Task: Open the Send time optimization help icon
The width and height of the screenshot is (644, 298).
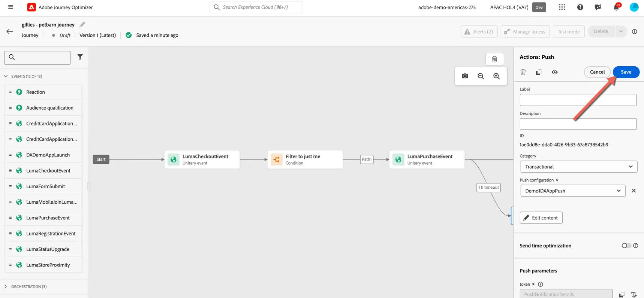Action: [635, 246]
